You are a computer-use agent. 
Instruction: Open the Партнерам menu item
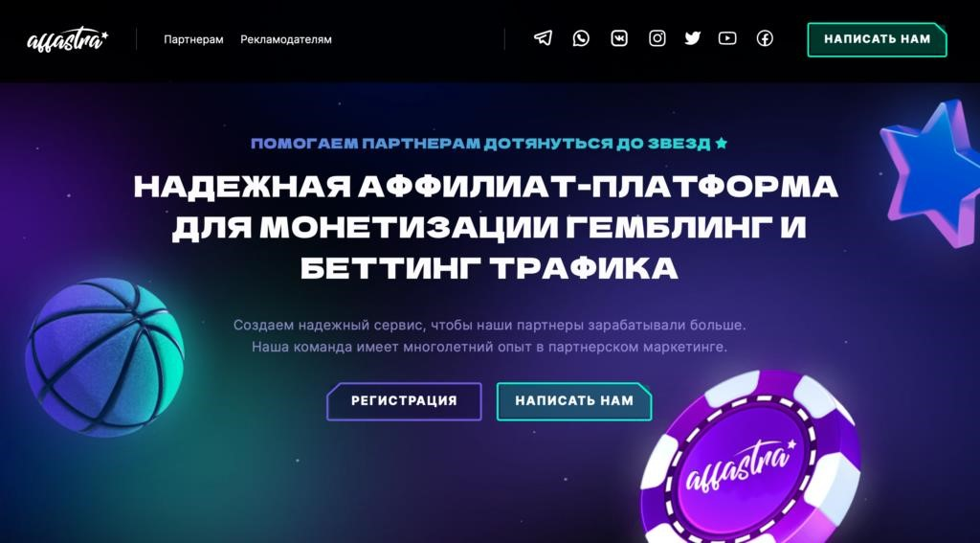(193, 39)
